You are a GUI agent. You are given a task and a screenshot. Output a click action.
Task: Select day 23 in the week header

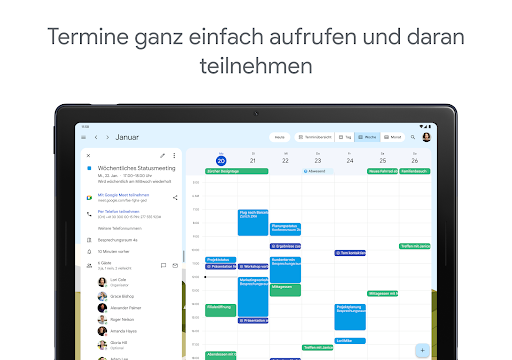coord(318,161)
